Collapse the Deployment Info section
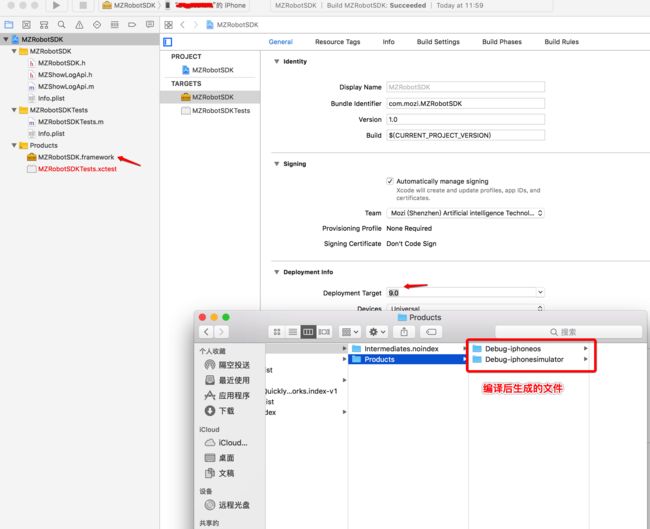Viewport: 650px width, 529px height. (x=276, y=272)
